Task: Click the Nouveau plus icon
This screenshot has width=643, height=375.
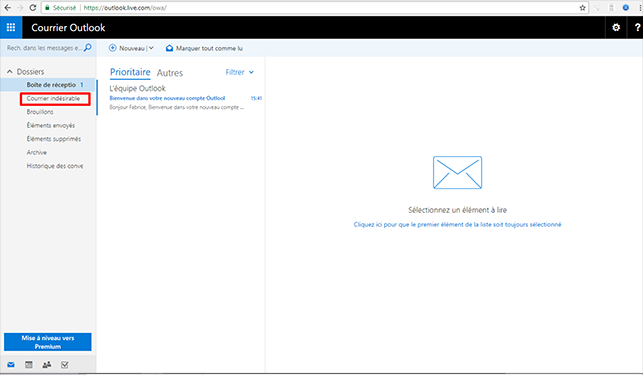Action: click(112, 48)
